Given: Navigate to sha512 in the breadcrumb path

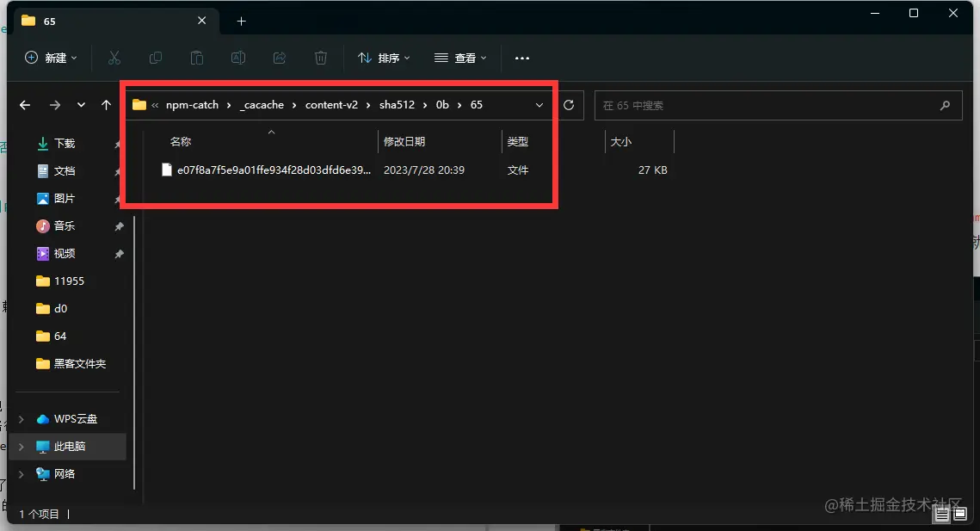Looking at the screenshot, I should (397, 105).
